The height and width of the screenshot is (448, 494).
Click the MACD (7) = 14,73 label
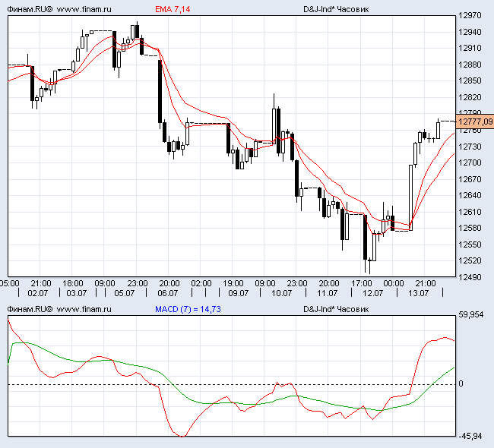click(x=188, y=309)
